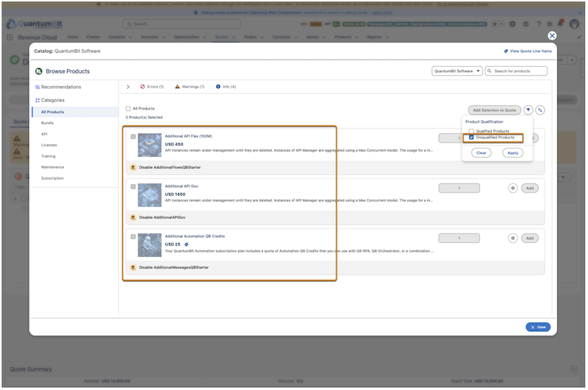Click the Categories sidebar icon
Screen dimensions: 588x390
(x=37, y=101)
